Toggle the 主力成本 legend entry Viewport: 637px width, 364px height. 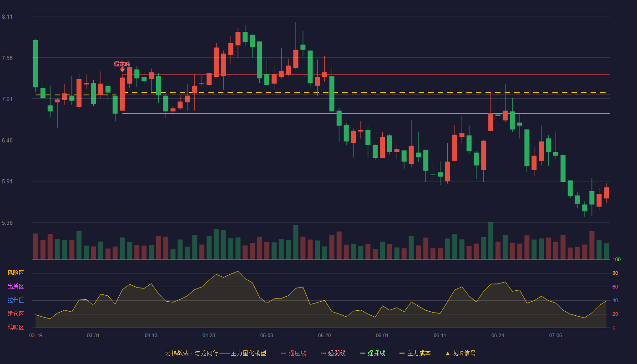tap(415, 353)
